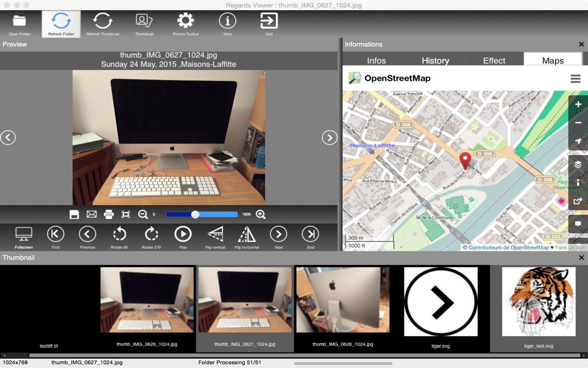Open the map share panel
Viewport: 588px width, 368px height.
[578, 201]
